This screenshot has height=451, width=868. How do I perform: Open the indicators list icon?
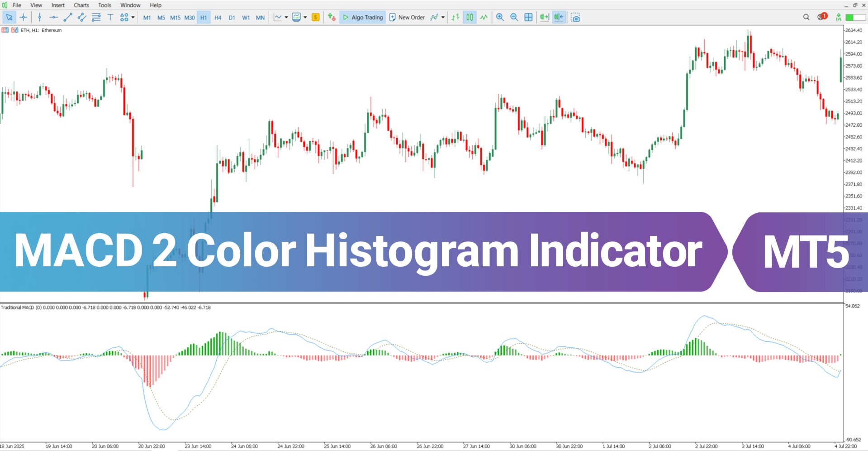coord(296,17)
